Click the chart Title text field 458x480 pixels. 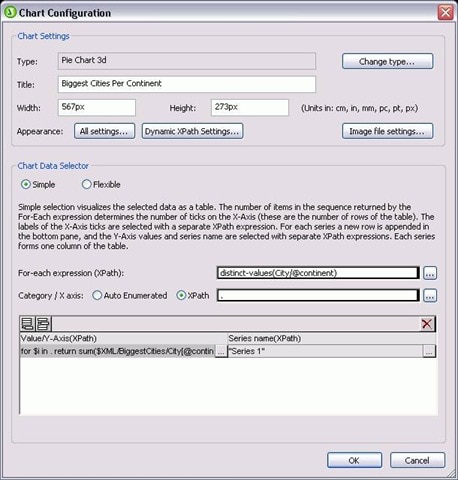[x=187, y=84]
